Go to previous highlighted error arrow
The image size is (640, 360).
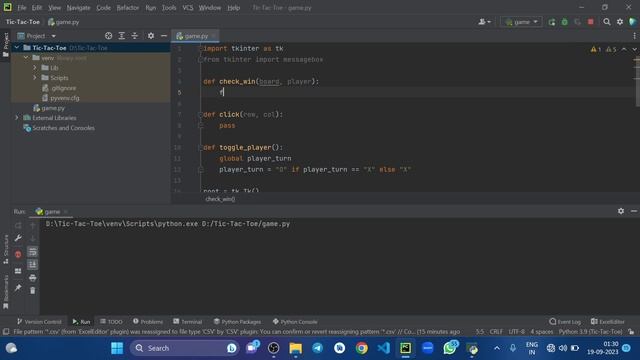tap(624, 49)
